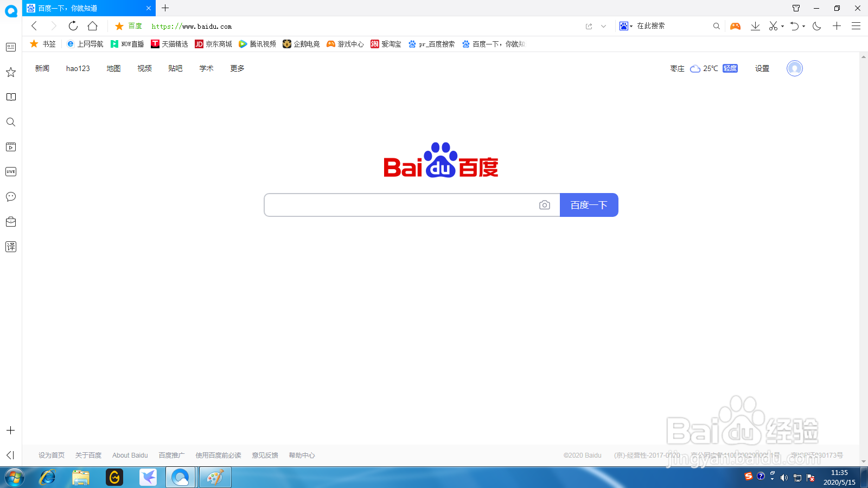The height and width of the screenshot is (488, 868).
Task: Toggle the bookmark star in the address bar
Action: (x=119, y=25)
